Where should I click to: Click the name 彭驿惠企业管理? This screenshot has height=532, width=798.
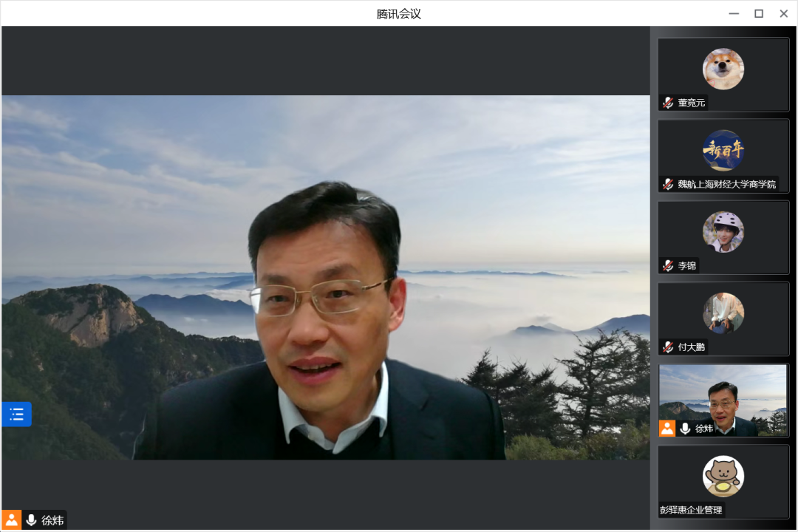pyautogui.click(x=691, y=510)
